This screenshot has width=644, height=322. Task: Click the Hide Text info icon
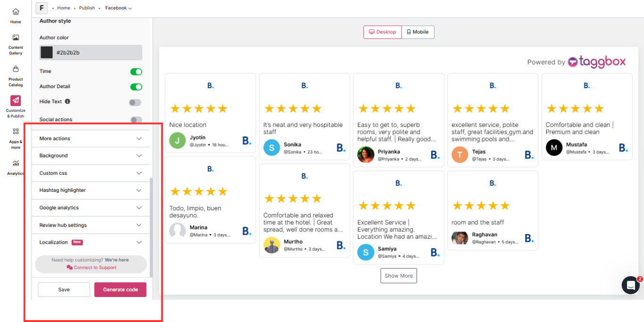coord(67,101)
